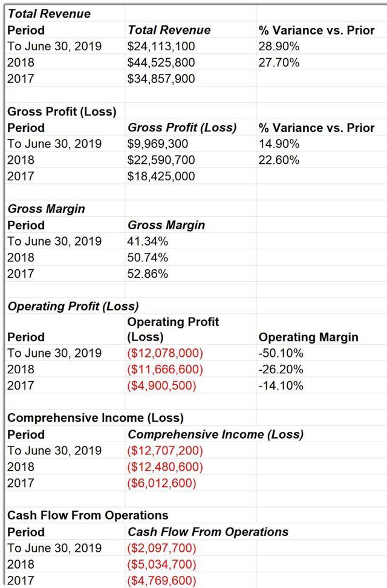Select the Gross Margin column header
The image size is (387, 588).
(166, 225)
